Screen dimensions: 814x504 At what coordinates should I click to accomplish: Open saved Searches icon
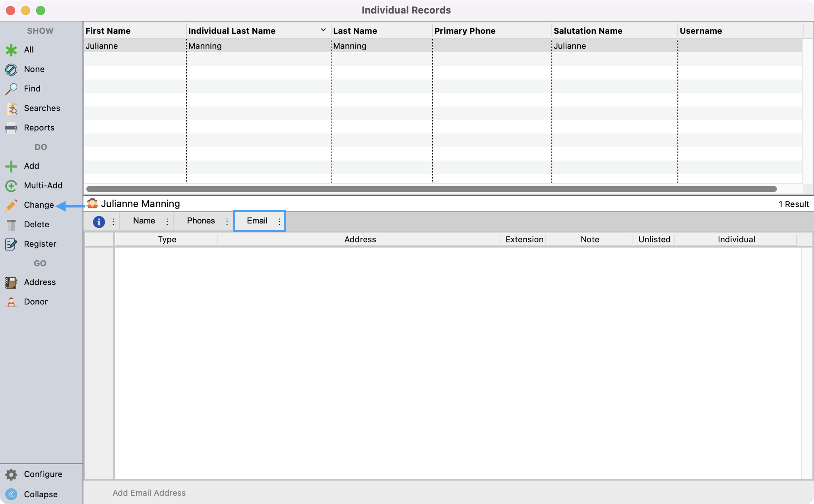click(11, 109)
